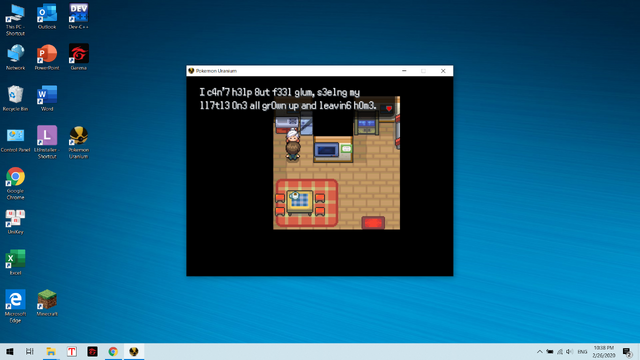The image size is (640, 360).
Task: Open File Explorer from the taskbar
Action: click(x=51, y=351)
